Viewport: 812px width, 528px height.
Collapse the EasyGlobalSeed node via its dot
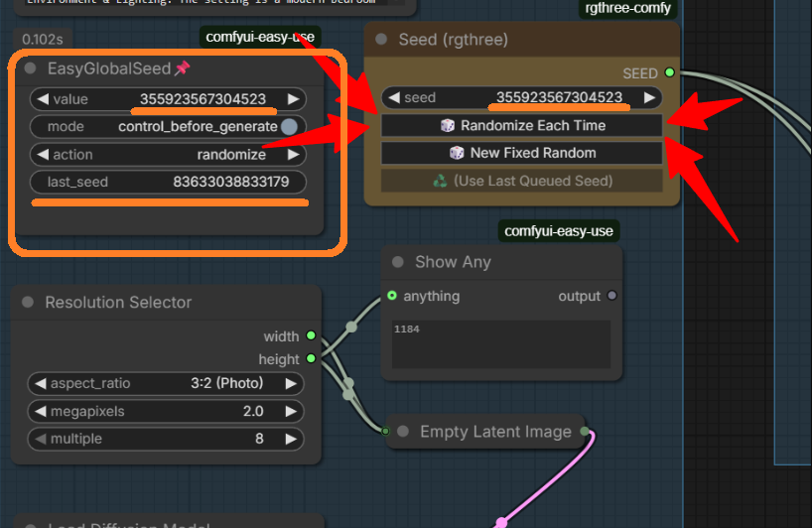point(30,68)
